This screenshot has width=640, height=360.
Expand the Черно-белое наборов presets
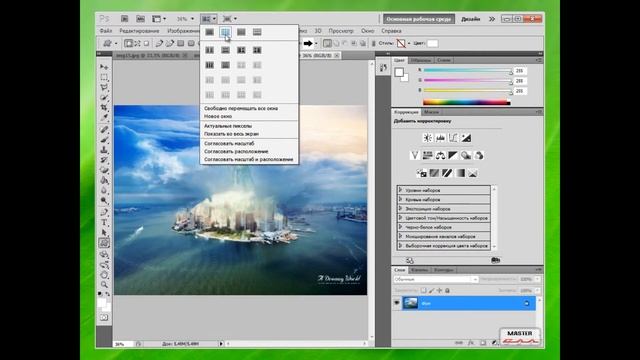click(x=400, y=227)
